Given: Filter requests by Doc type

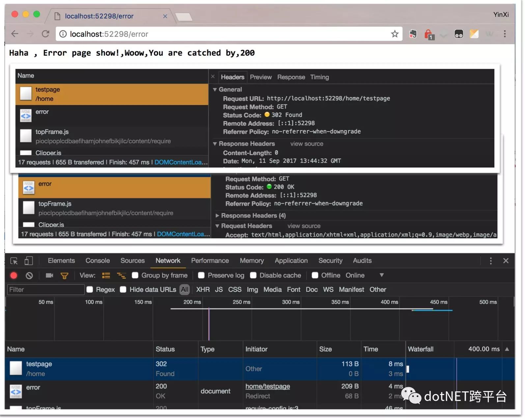Looking at the screenshot, I should pyautogui.click(x=312, y=290).
